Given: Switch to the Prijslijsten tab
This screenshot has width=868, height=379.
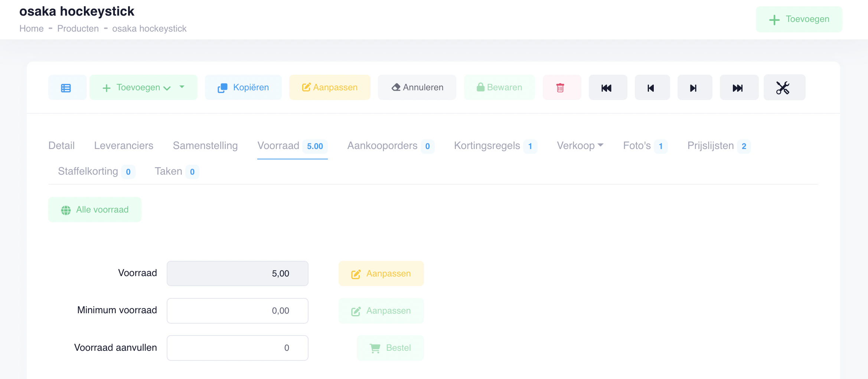Looking at the screenshot, I should 719,146.
